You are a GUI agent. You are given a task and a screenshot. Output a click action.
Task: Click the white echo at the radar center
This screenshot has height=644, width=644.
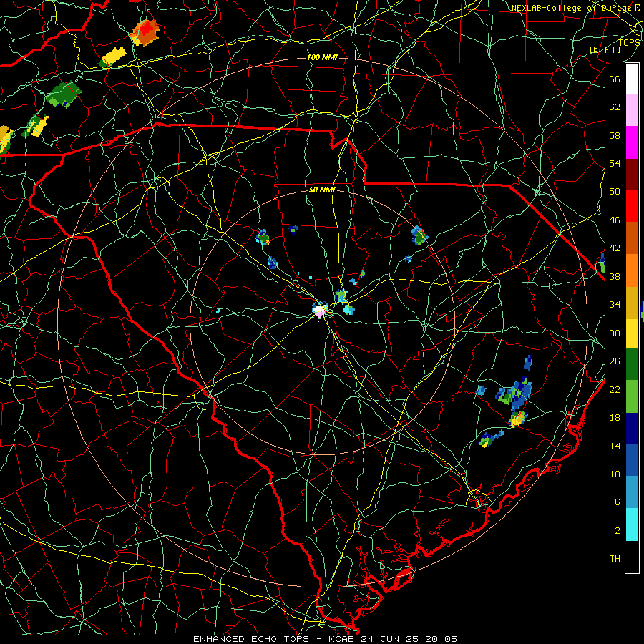click(319, 309)
